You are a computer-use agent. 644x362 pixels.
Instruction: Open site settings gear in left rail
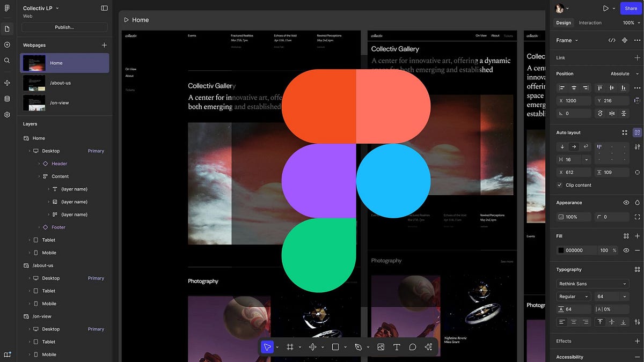[7, 115]
